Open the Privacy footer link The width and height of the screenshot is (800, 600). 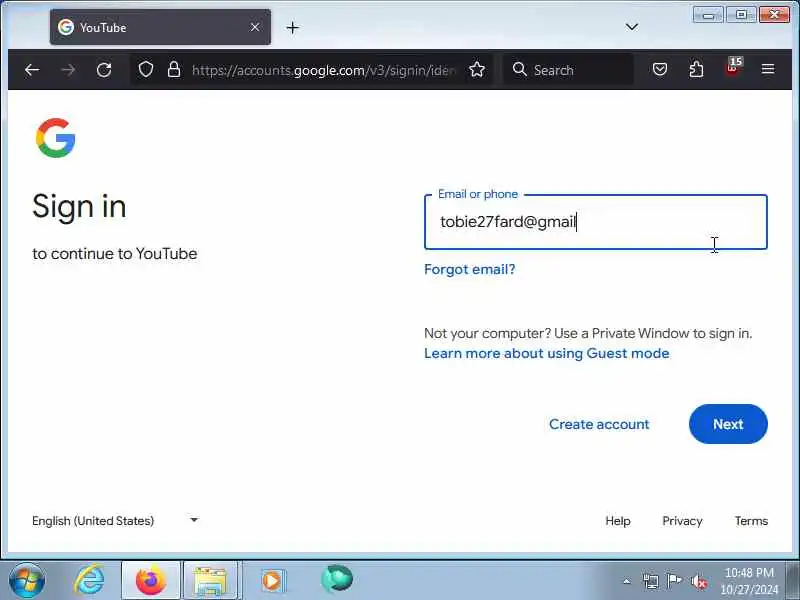tap(682, 521)
